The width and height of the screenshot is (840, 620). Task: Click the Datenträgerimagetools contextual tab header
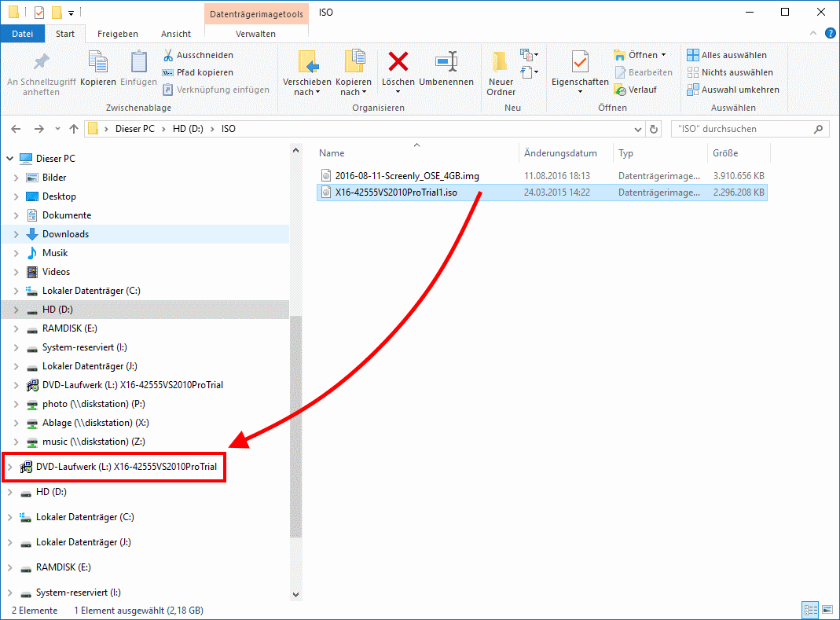(x=256, y=14)
